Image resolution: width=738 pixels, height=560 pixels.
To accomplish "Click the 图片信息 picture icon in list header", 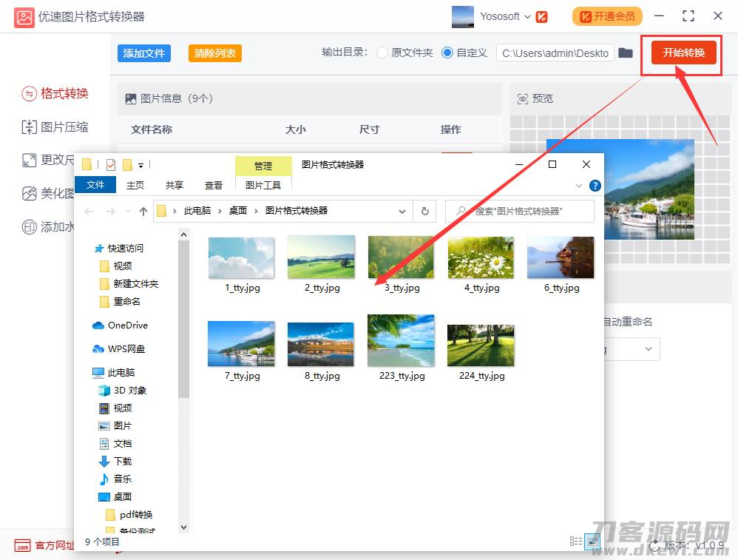I will click(x=130, y=99).
